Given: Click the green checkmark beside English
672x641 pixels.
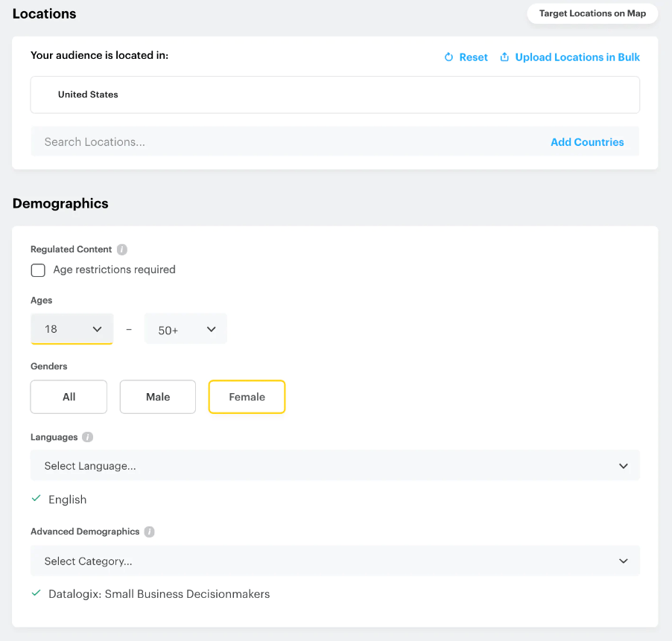Looking at the screenshot, I should pos(36,499).
